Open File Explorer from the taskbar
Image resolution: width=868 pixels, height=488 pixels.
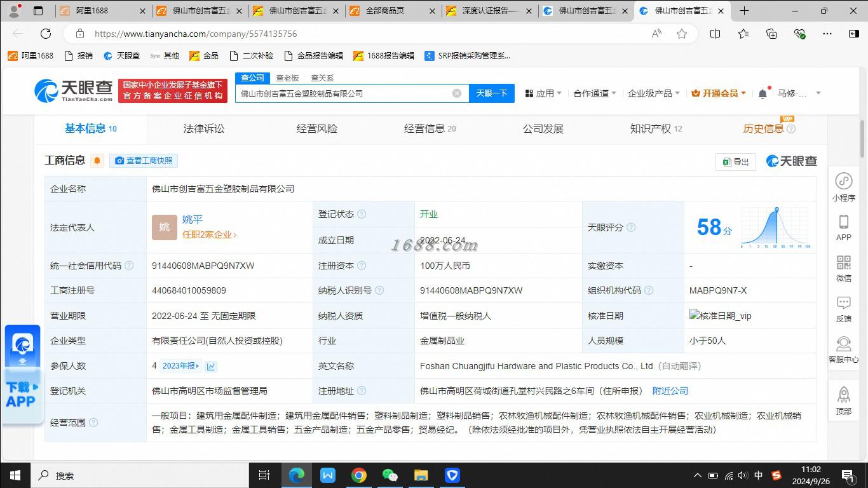click(421, 475)
